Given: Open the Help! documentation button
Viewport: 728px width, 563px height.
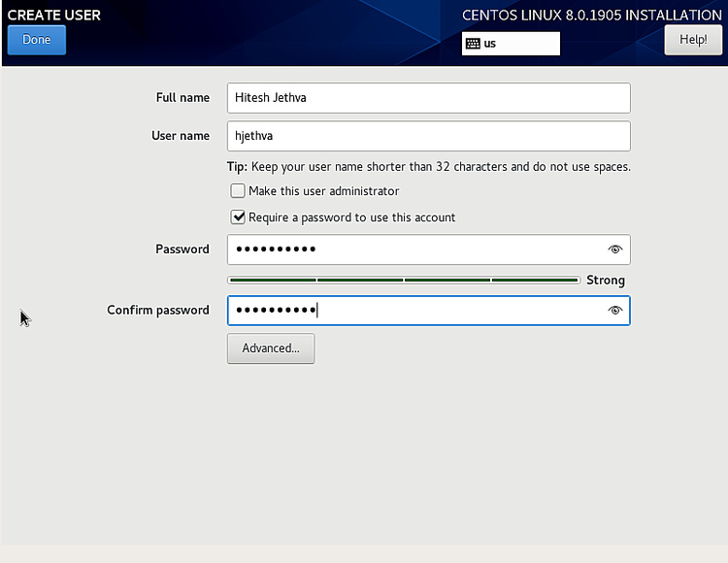Looking at the screenshot, I should pos(693,40).
